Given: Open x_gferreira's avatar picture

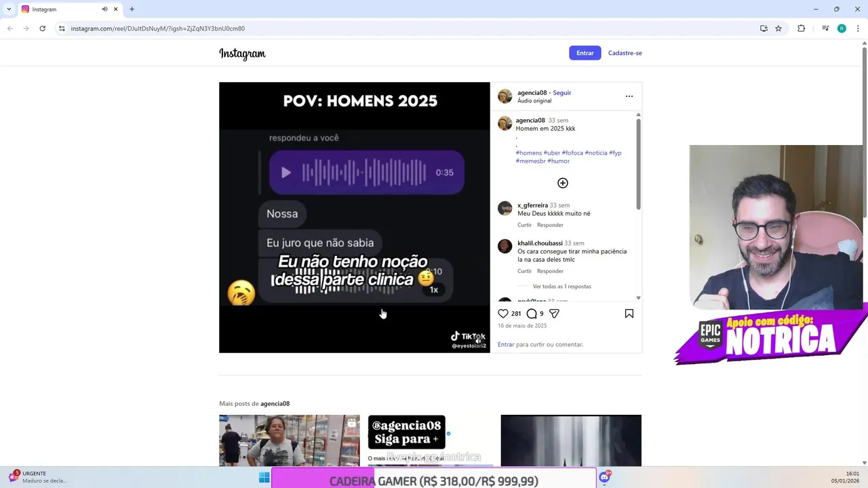Looking at the screenshot, I should coord(505,209).
